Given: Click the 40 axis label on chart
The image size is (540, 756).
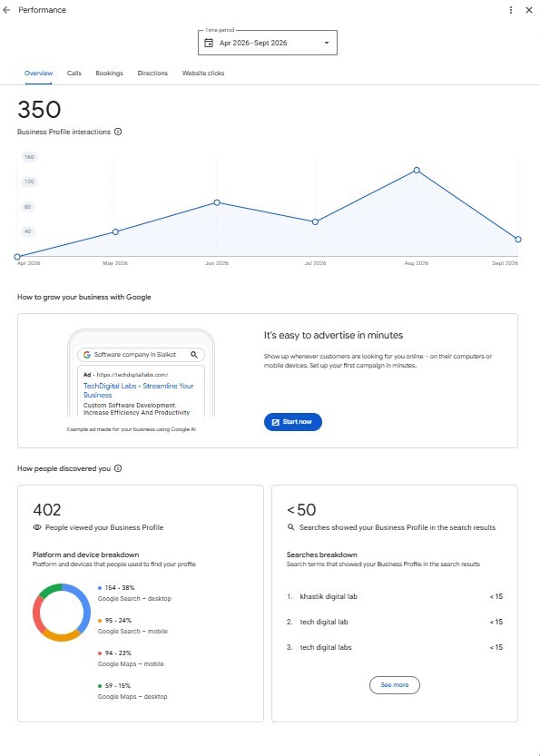Looking at the screenshot, I should (27, 232).
